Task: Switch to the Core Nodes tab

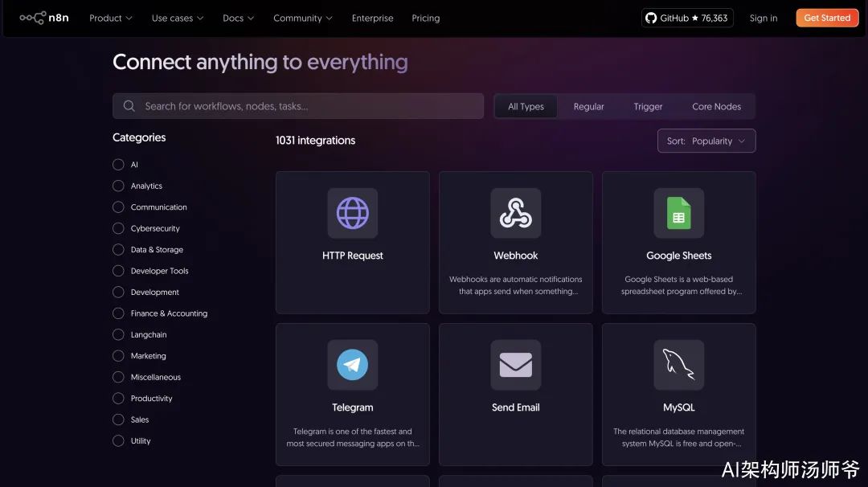Action: point(716,106)
